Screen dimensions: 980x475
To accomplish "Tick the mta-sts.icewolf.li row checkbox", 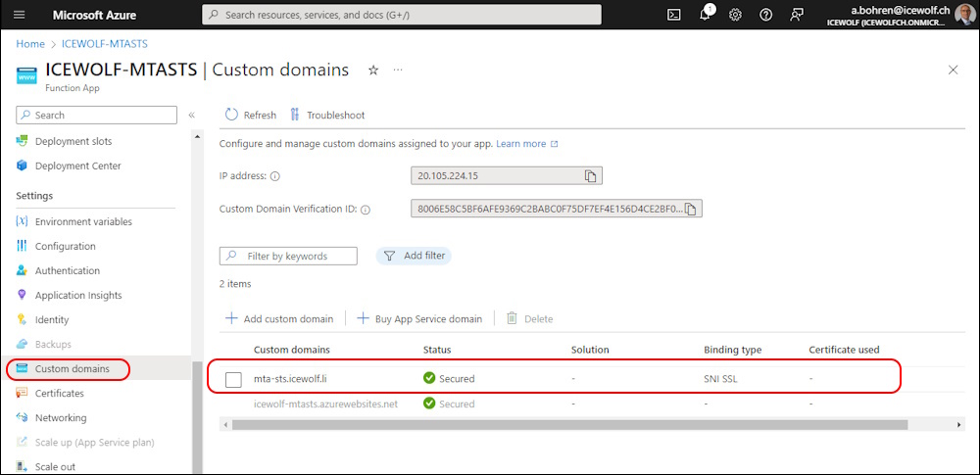I will [x=233, y=379].
